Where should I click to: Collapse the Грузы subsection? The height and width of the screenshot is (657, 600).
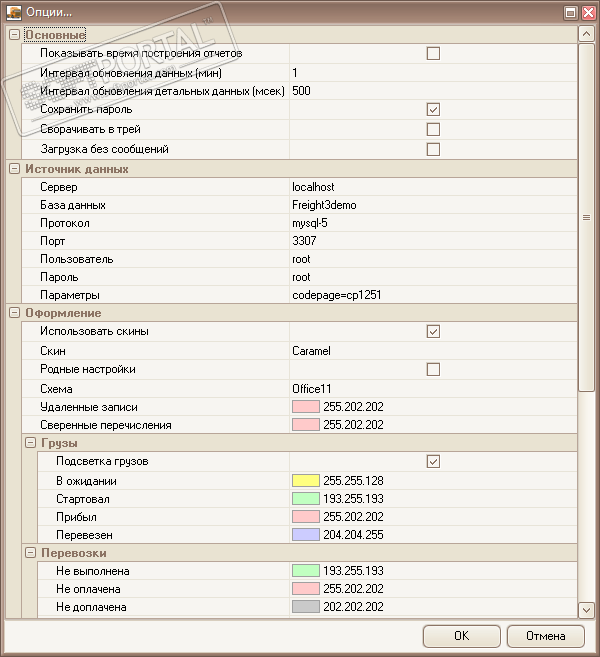click(x=30, y=443)
